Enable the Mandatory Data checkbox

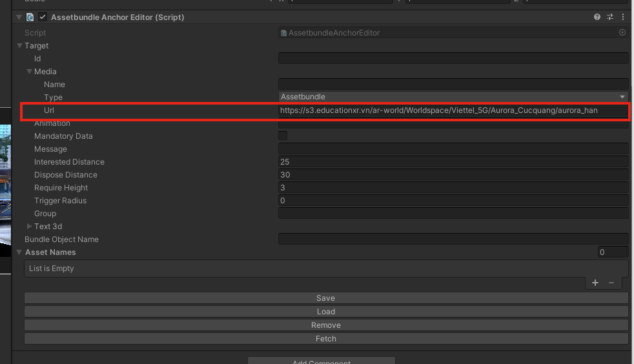[283, 136]
